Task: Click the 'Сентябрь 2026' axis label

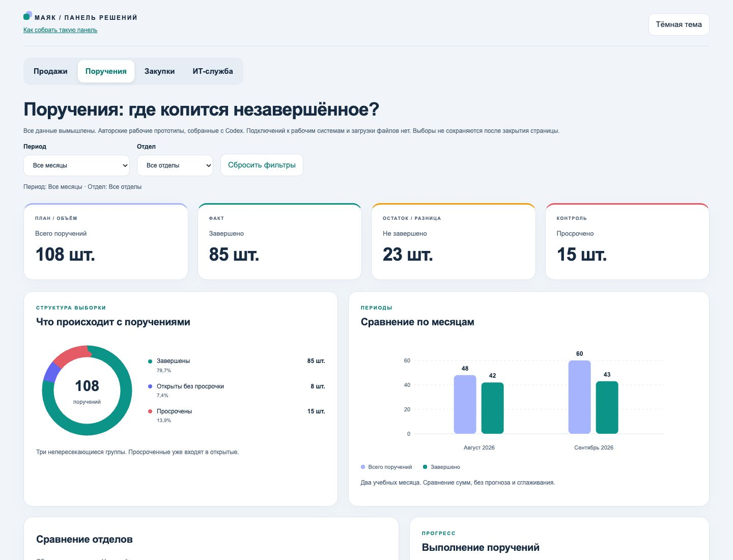Action: click(x=594, y=447)
